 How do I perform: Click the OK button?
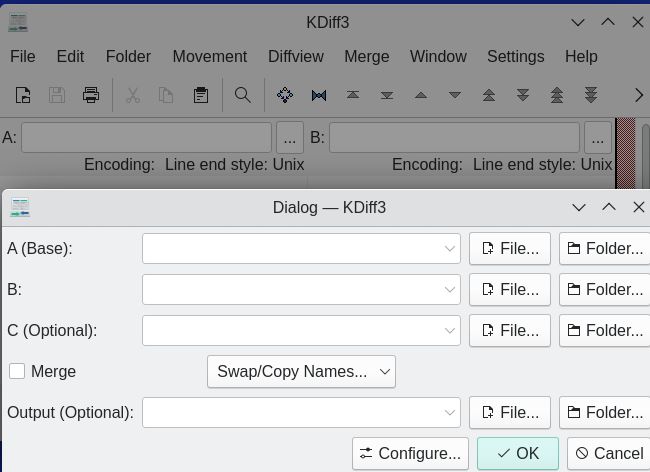[518, 453]
